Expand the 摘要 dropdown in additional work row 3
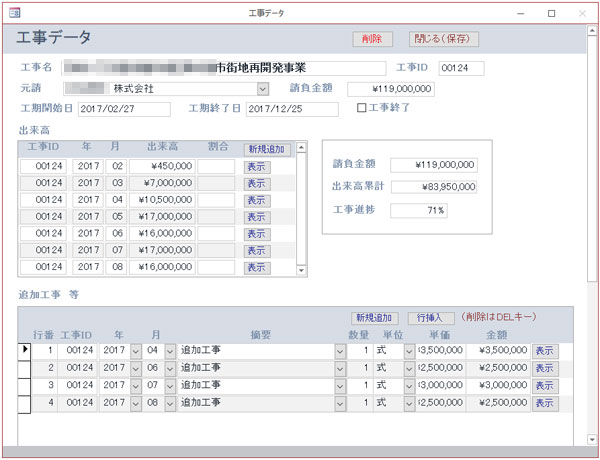 coord(342,385)
